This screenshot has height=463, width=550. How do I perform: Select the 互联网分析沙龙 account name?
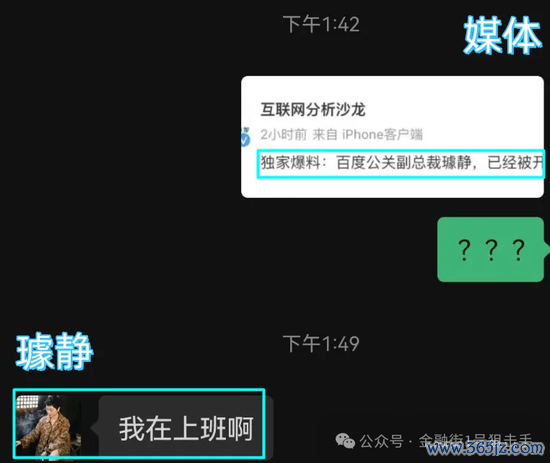(x=313, y=109)
